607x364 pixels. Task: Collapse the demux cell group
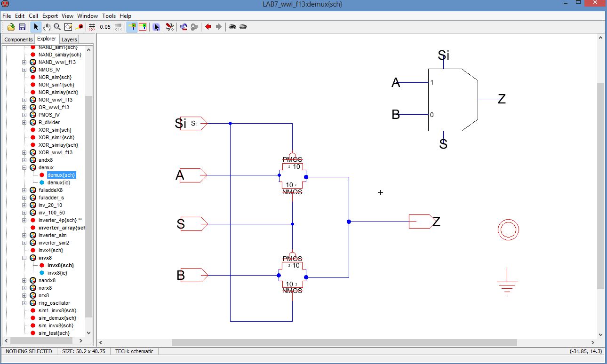[24, 167]
